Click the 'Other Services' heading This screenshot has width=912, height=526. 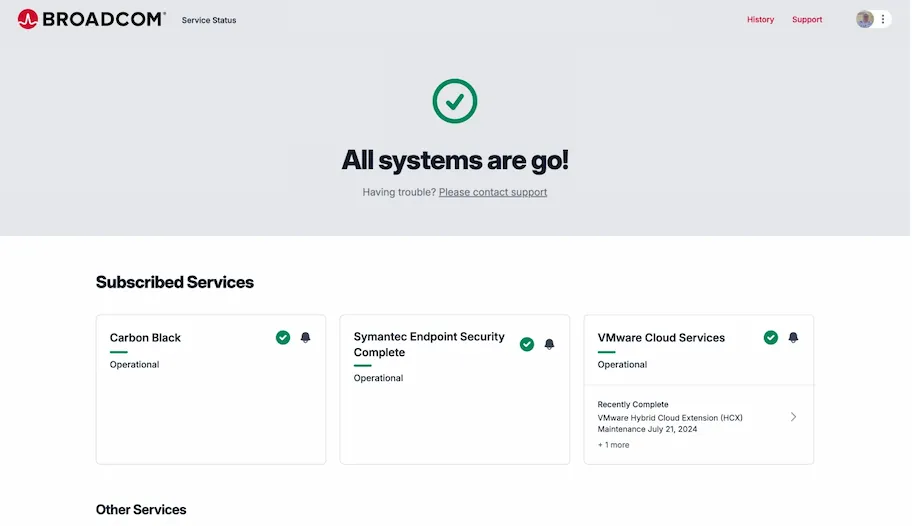[x=141, y=510]
